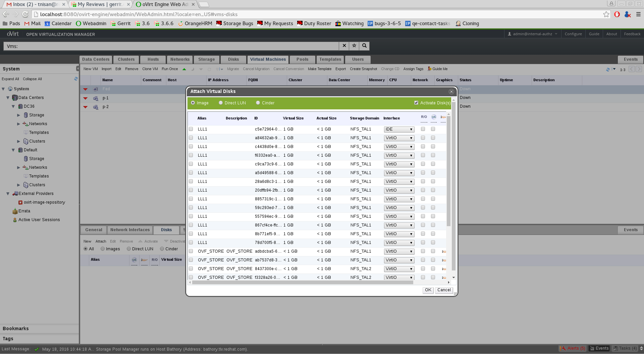The width and height of the screenshot is (644, 354).
Task: Click the Guide Me icon
Action: [x=430, y=69]
